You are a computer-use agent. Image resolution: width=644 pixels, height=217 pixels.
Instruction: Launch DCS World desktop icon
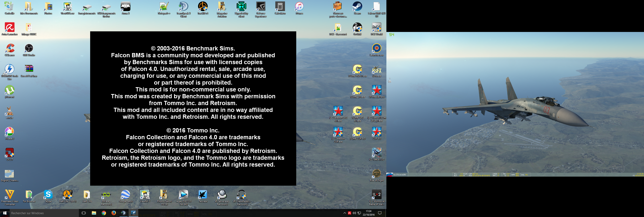[x=377, y=29]
